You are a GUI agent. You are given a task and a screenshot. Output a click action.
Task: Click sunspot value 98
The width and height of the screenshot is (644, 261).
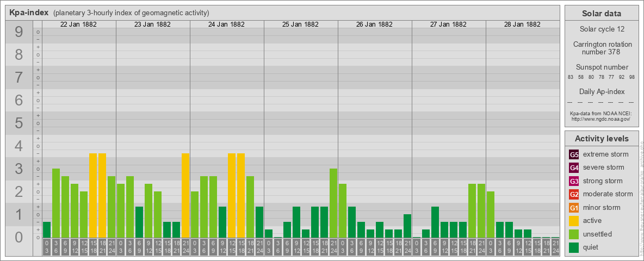pos(631,77)
